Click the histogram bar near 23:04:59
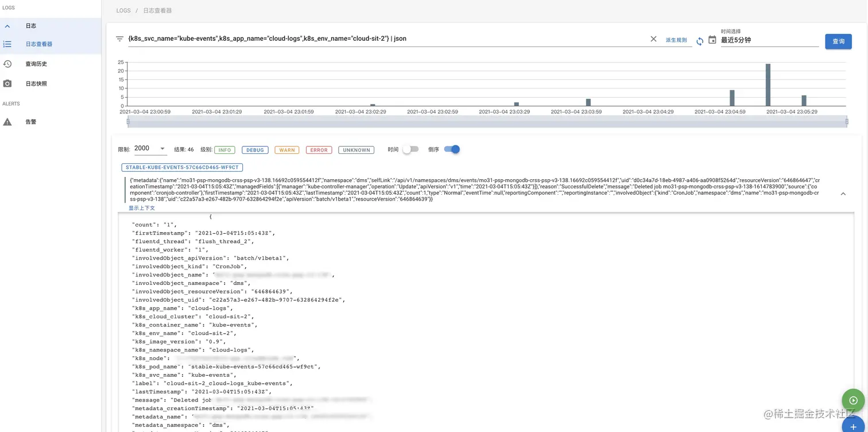 [732, 98]
